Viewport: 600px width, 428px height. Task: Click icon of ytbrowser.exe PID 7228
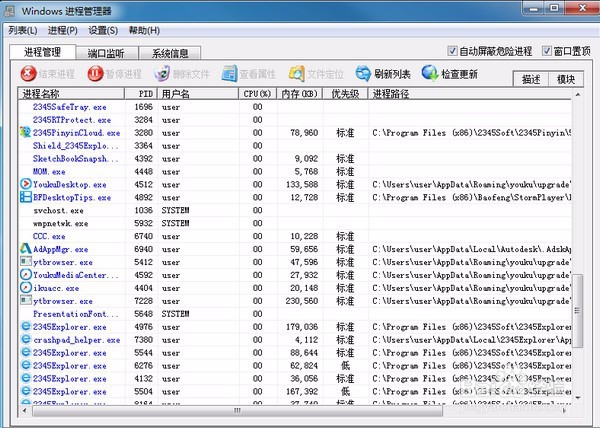coord(26,301)
